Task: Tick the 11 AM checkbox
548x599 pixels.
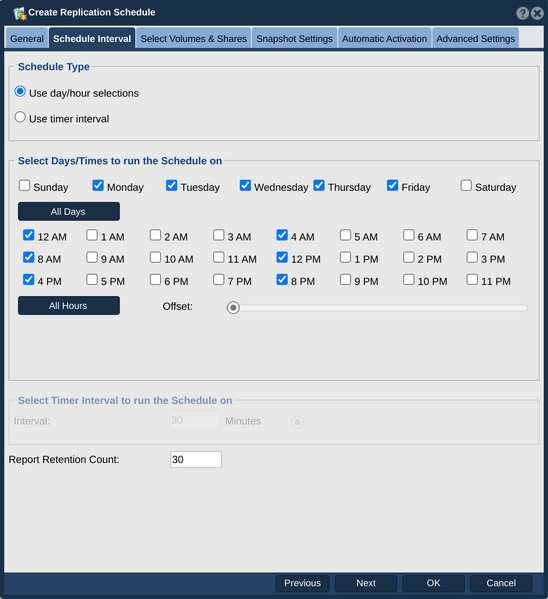Action: tap(219, 257)
